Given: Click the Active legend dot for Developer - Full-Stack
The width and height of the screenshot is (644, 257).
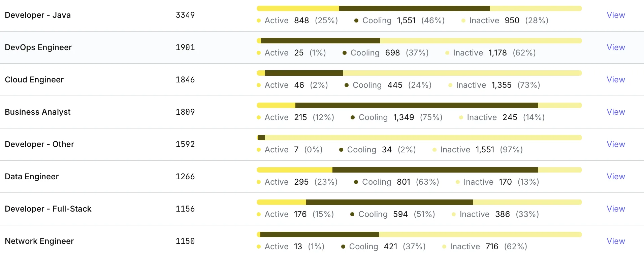Looking at the screenshot, I should coord(259,214).
